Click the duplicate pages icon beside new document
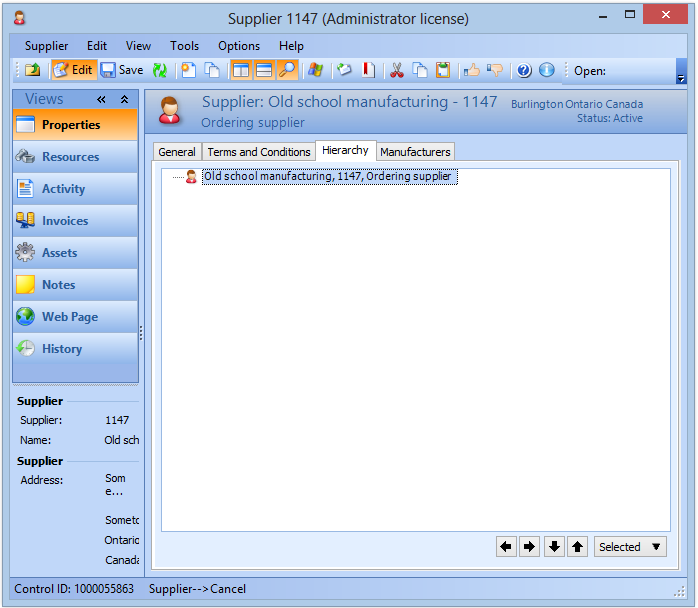Screen dimensions: 698x608 [212, 70]
